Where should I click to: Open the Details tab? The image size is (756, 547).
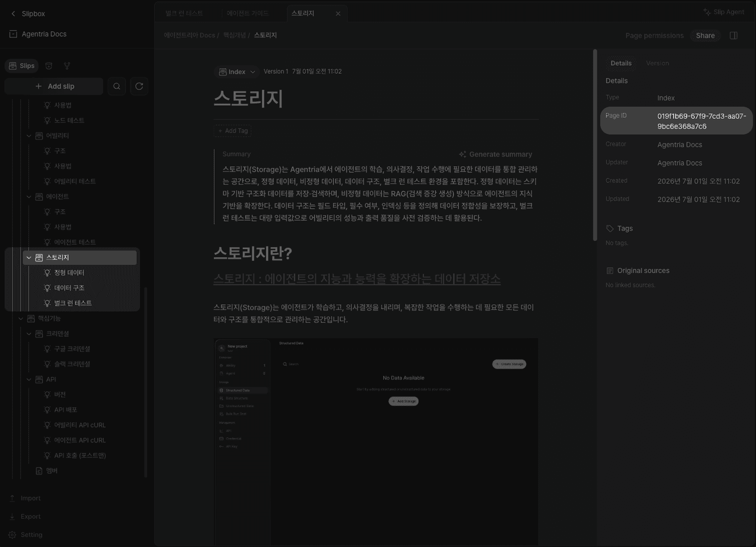[x=621, y=63]
